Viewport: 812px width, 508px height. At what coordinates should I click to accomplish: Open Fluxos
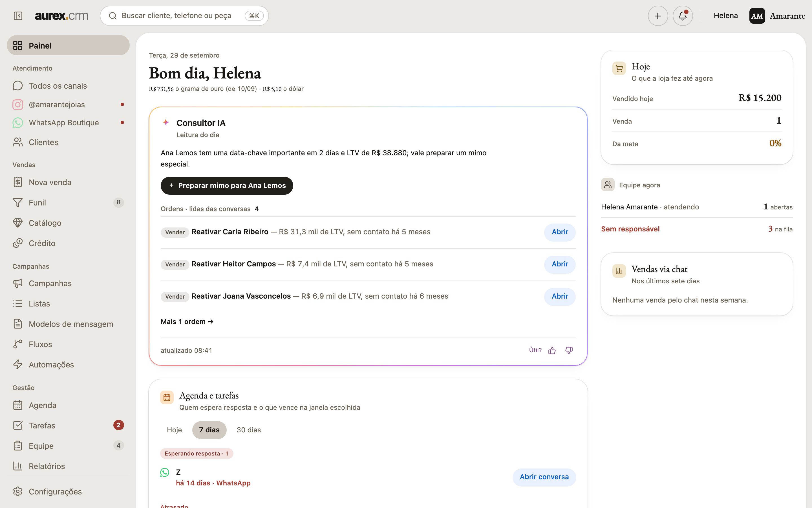point(68,344)
